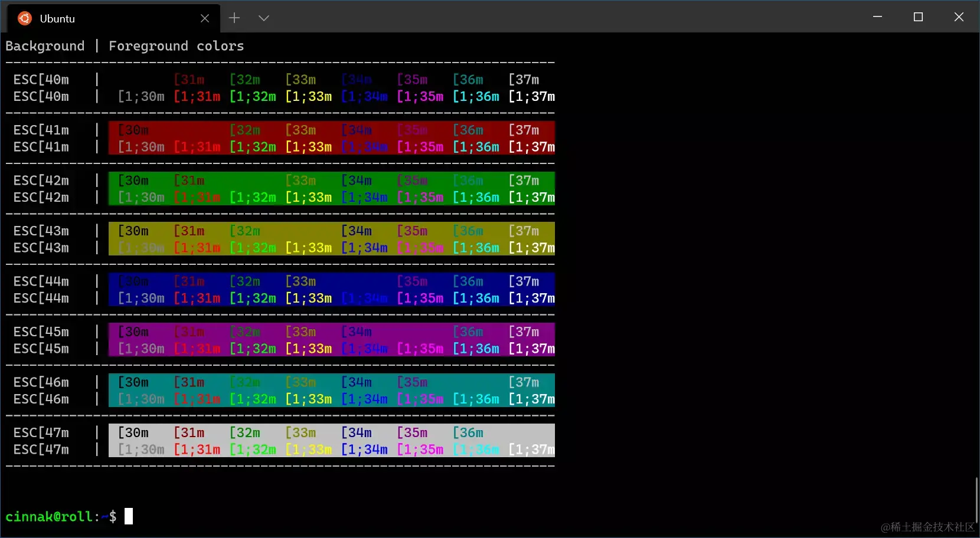Click [36m on the magenta ESC[45m background
The width and height of the screenshot is (980, 538).
point(468,332)
